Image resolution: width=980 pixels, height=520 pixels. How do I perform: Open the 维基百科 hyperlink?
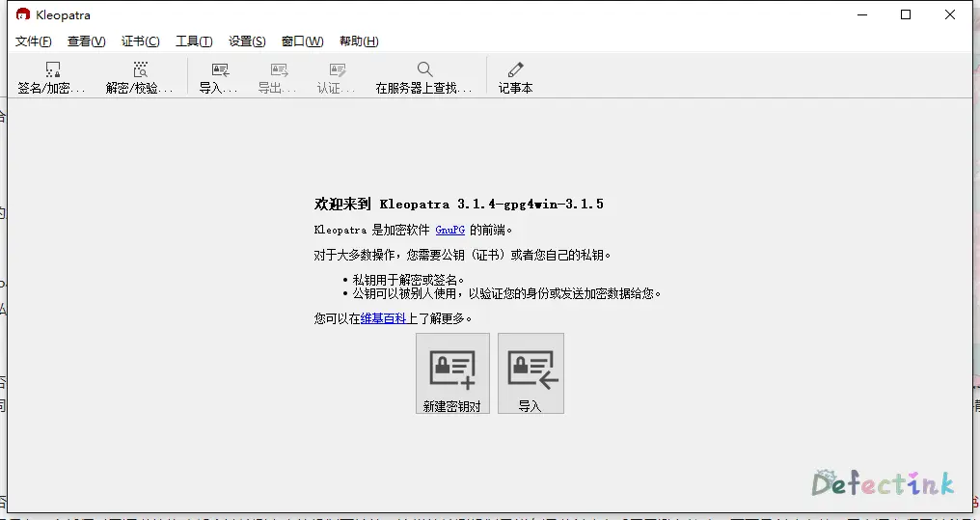384,318
